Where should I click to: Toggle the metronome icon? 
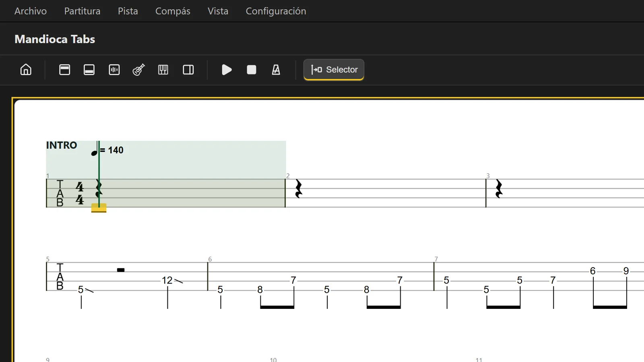click(276, 70)
